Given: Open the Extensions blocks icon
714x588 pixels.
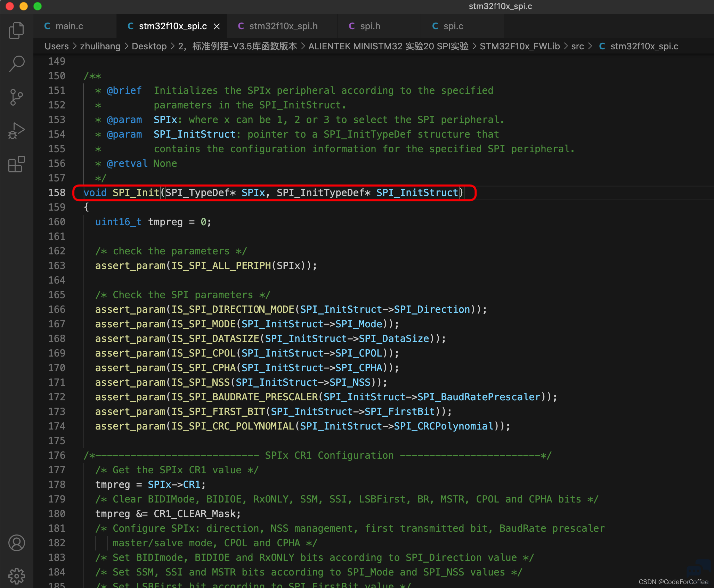Looking at the screenshot, I should (x=16, y=164).
